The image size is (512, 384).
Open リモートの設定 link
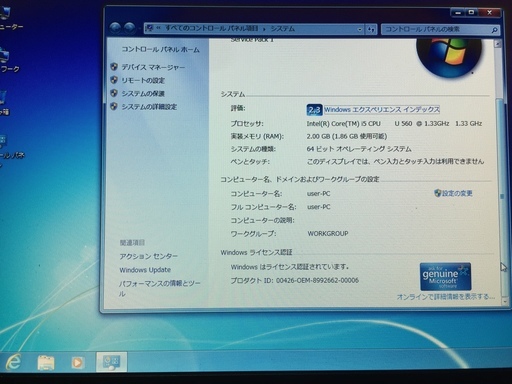[x=143, y=80]
